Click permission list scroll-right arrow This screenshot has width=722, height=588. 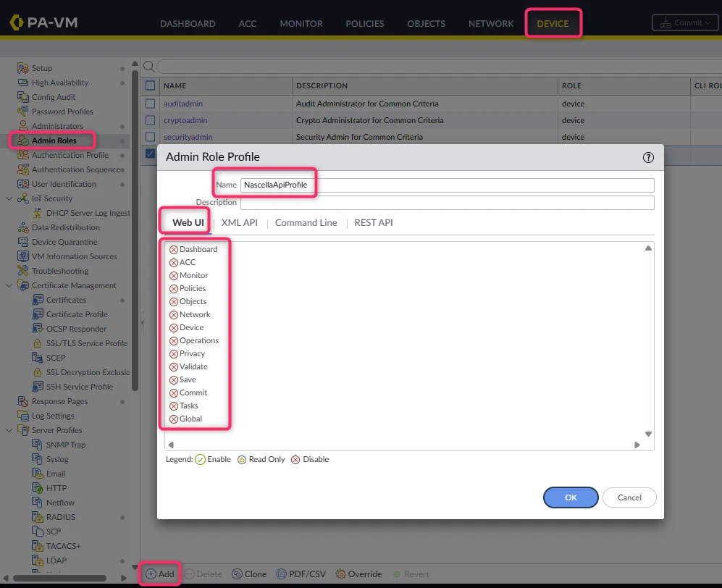(637, 445)
